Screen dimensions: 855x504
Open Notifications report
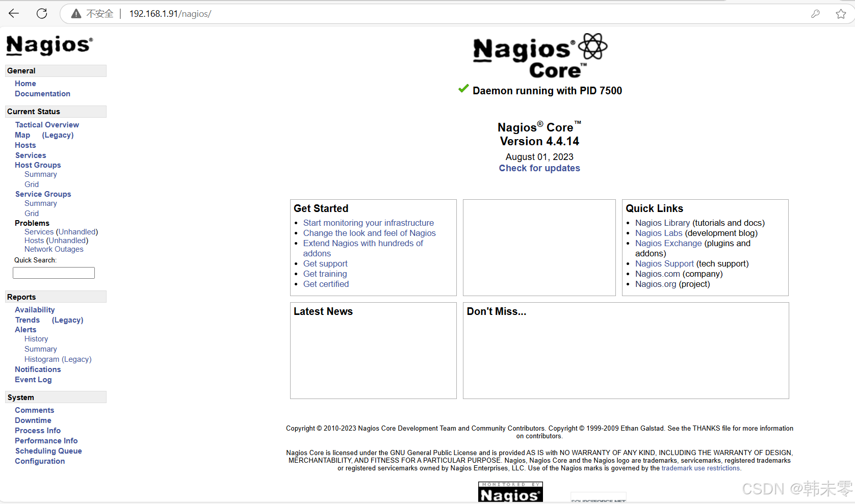click(38, 369)
